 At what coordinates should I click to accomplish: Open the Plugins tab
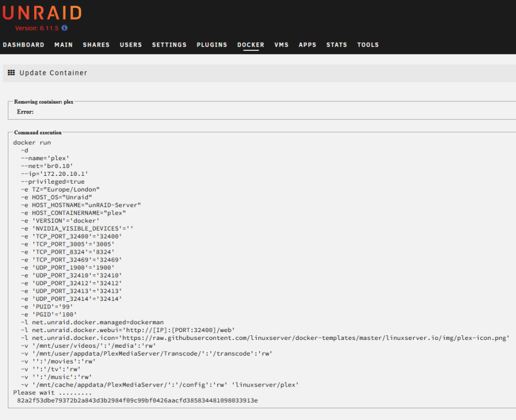[x=212, y=45]
